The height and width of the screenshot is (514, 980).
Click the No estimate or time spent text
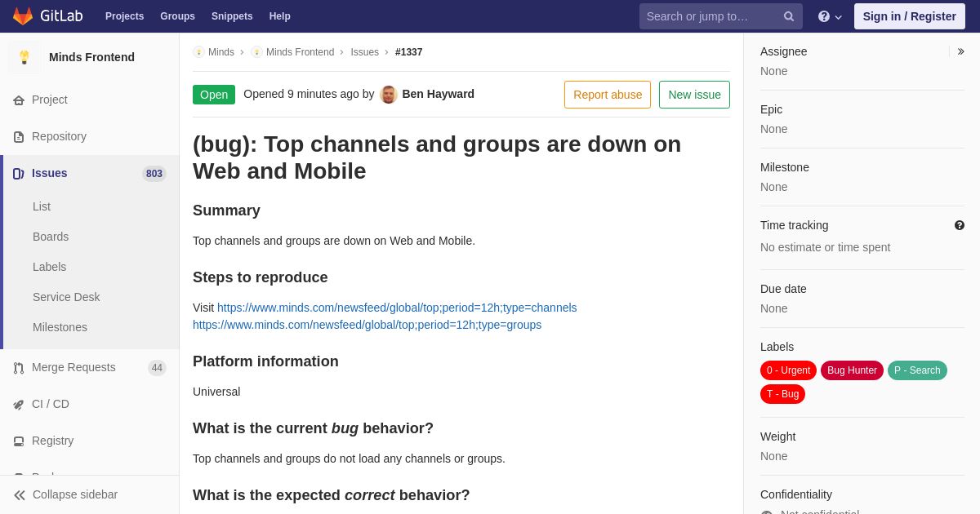point(825,247)
